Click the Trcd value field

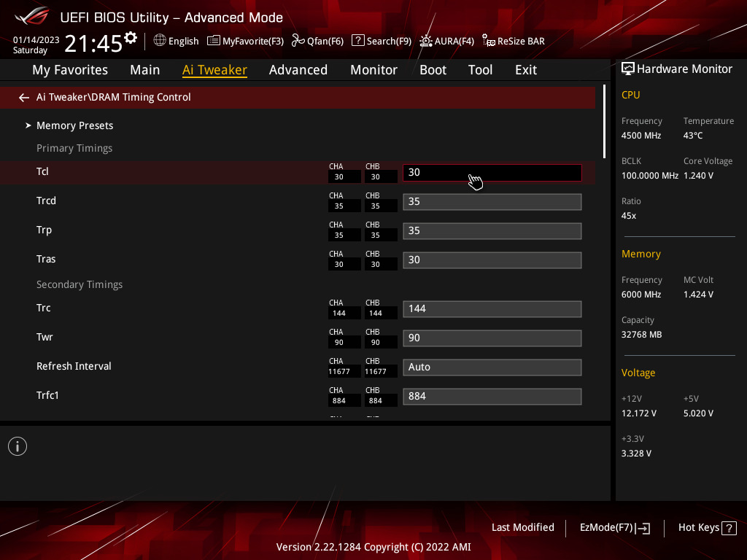pos(492,202)
